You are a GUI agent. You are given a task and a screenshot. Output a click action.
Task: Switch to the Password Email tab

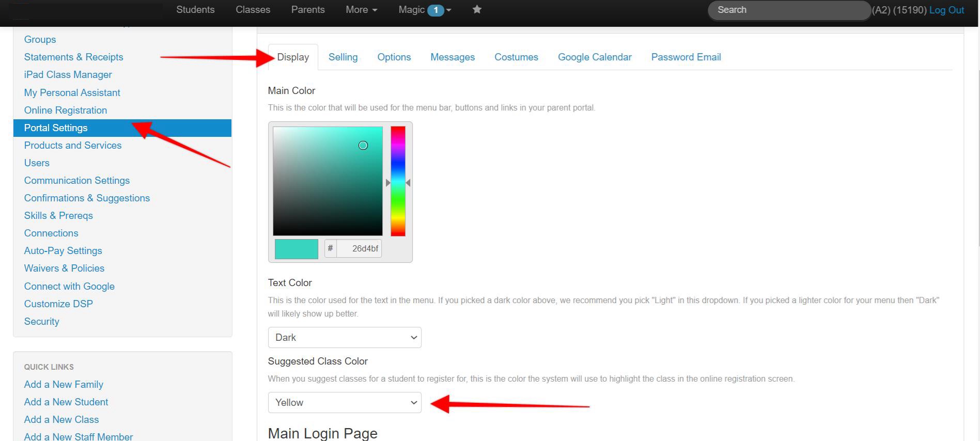pos(686,57)
